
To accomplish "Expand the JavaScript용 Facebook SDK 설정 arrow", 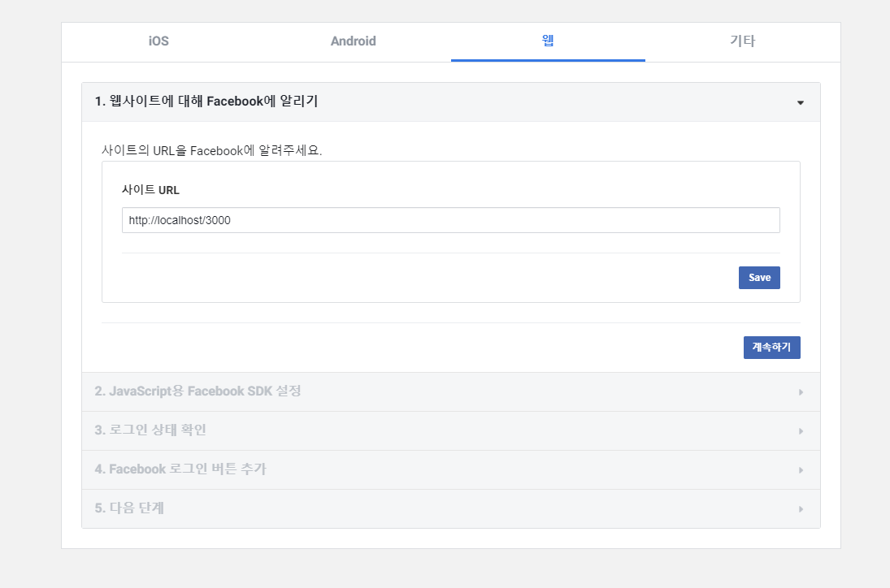I will 801,392.
